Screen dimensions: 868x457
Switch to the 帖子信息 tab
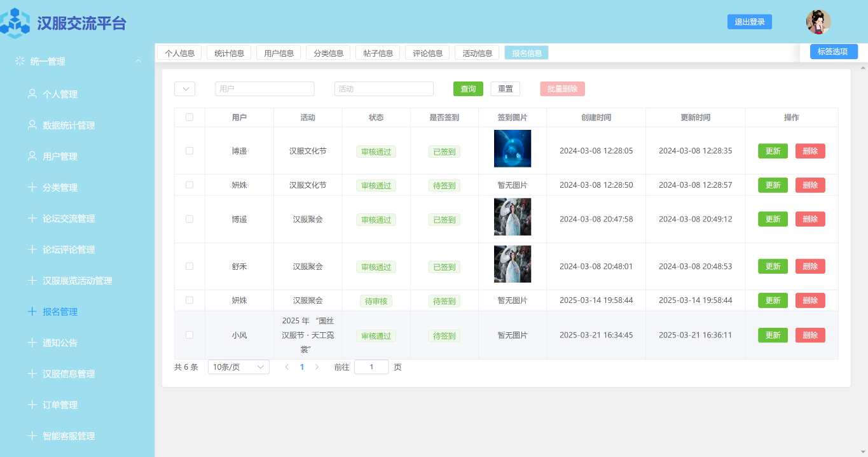pyautogui.click(x=378, y=53)
